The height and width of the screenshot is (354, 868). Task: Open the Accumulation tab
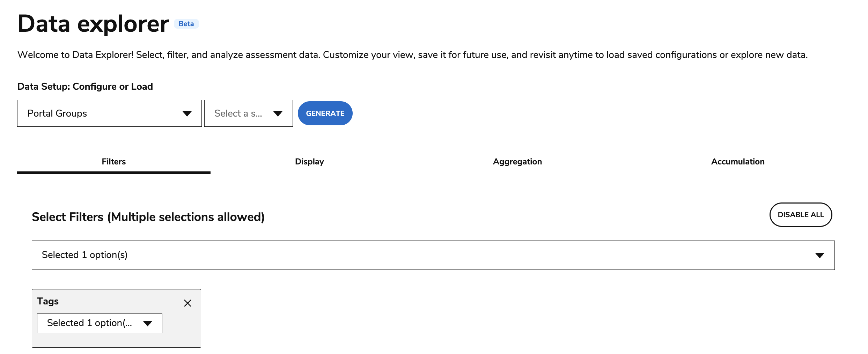point(738,162)
